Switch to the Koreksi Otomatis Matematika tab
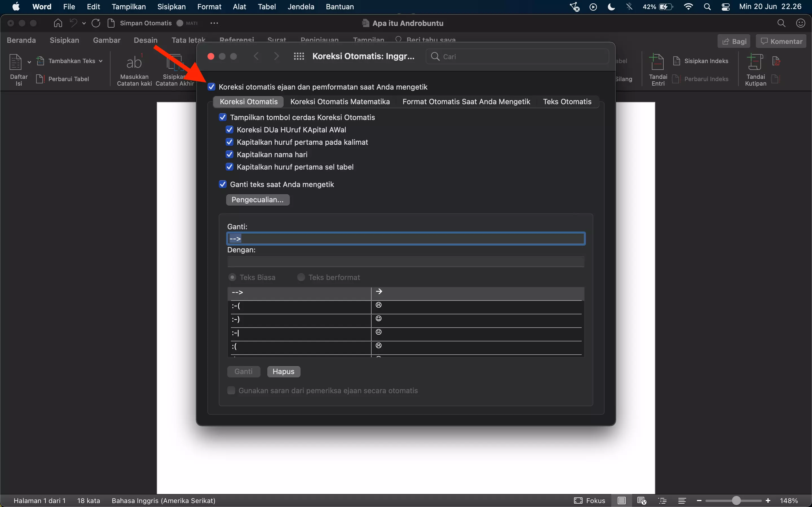The width and height of the screenshot is (812, 507). (340, 102)
